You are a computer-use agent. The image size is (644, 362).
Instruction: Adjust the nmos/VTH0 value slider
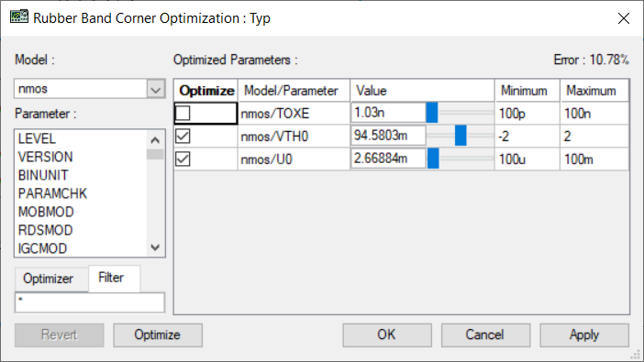pos(461,136)
